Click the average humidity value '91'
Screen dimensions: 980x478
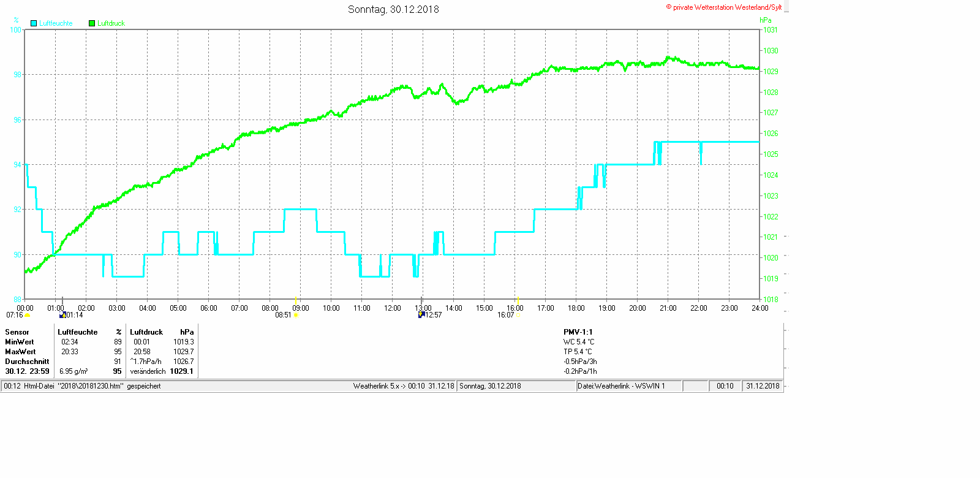pyautogui.click(x=118, y=362)
